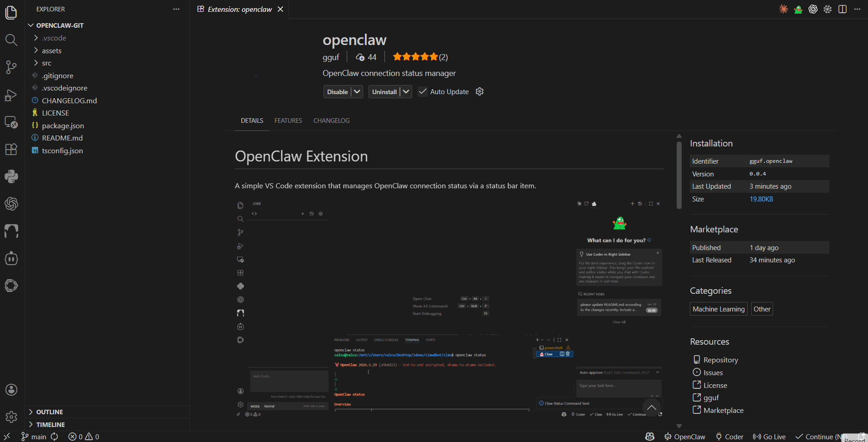The height and width of the screenshot is (442, 868).
Task: Open the package.json file
Action: 63,126
